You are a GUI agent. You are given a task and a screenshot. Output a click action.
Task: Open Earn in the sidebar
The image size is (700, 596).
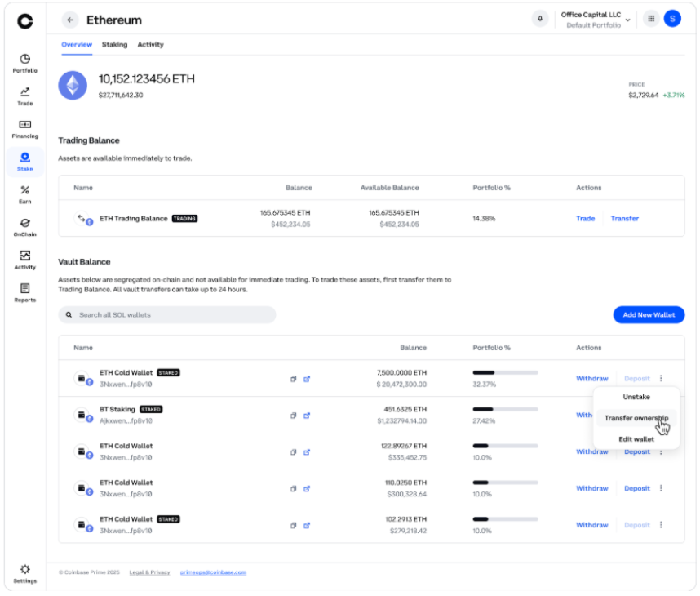tap(25, 195)
